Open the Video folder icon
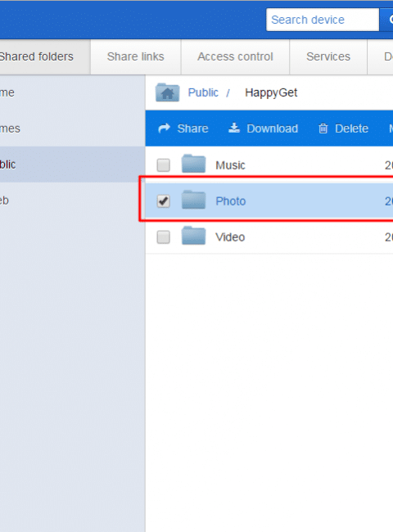The image size is (393, 532). pos(193,236)
